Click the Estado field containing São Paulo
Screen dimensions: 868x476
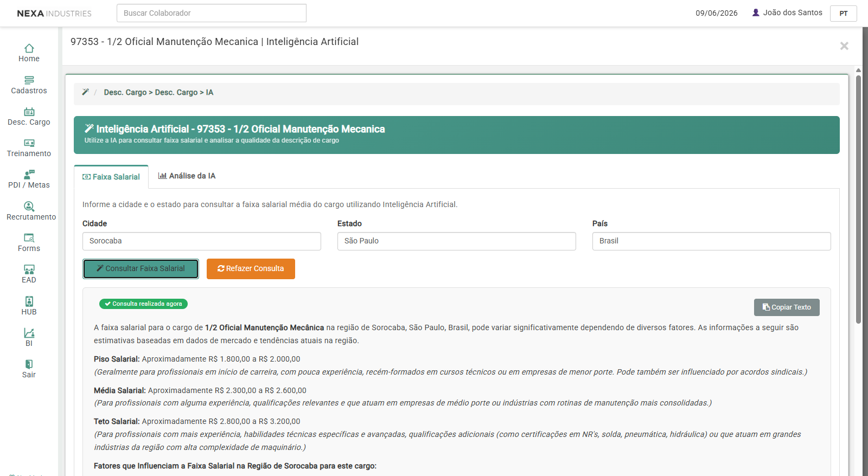tap(457, 241)
